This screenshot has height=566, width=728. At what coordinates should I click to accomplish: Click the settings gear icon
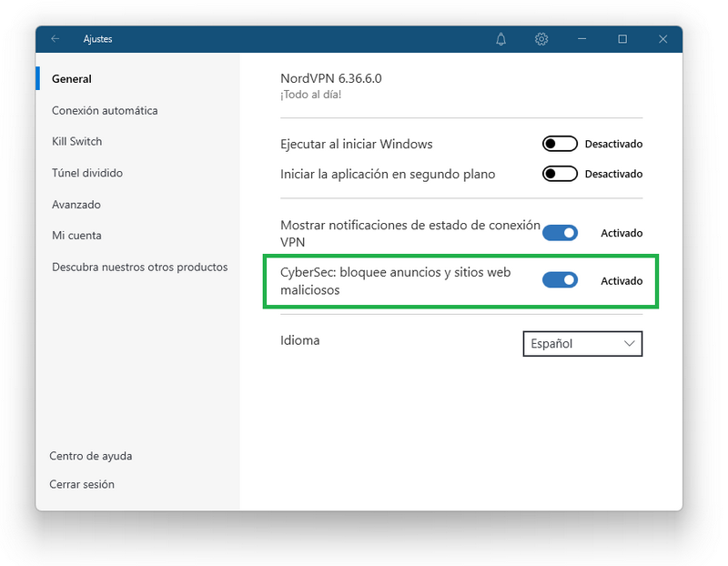(x=541, y=39)
